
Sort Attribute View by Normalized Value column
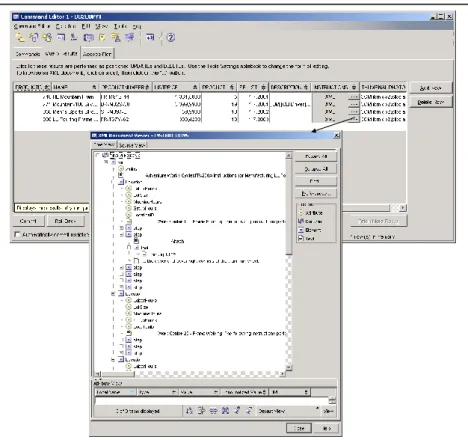click(x=245, y=392)
